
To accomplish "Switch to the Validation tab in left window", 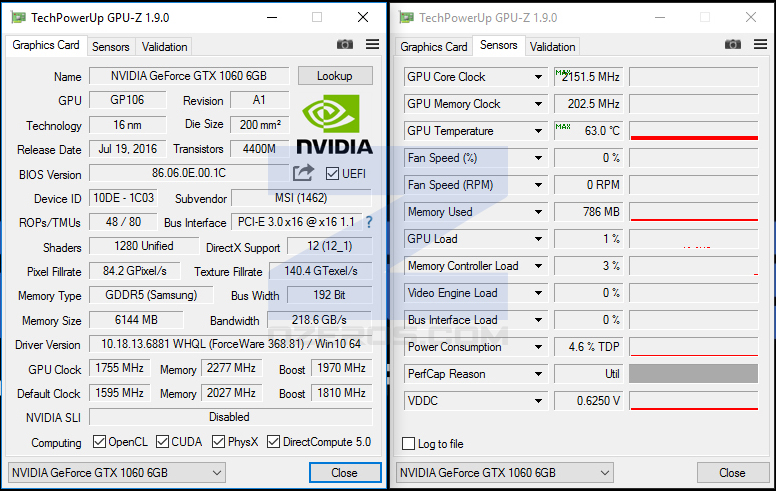I will (164, 47).
